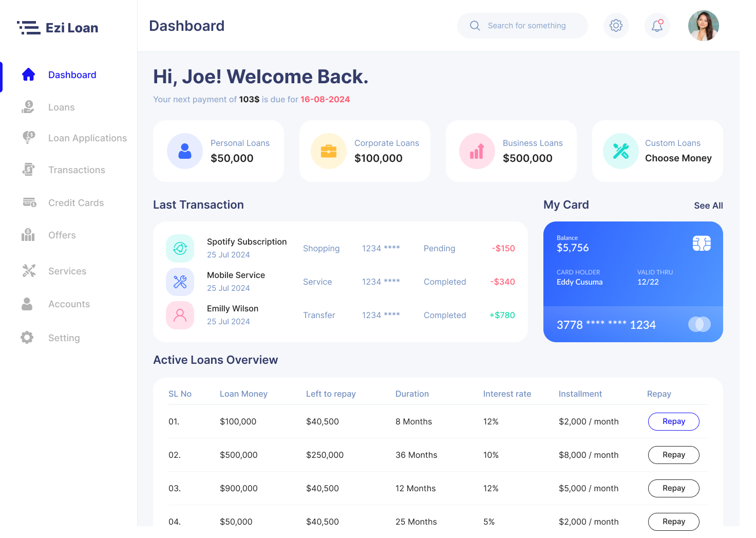
Task: Expand the Business Loans summary card
Action: tap(511, 151)
